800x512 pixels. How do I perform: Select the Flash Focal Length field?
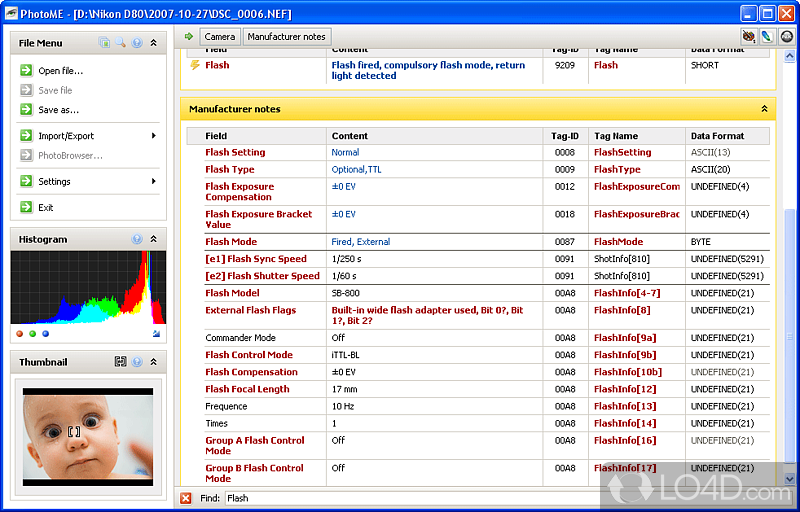[x=247, y=389]
